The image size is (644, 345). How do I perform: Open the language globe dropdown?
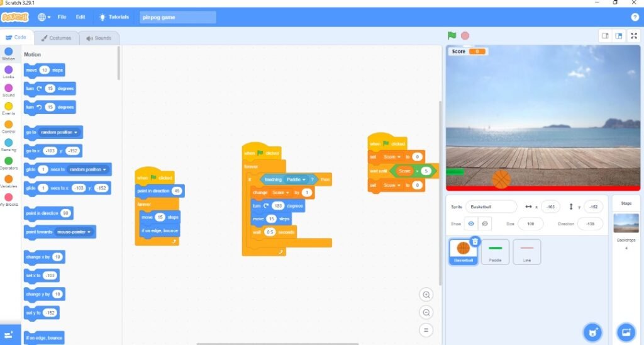pyautogui.click(x=44, y=17)
